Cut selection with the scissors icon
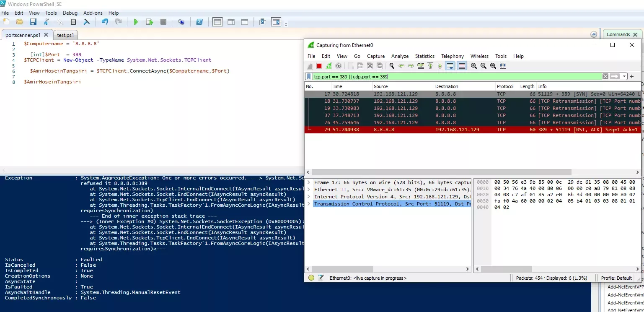The width and height of the screenshot is (644, 312). 46,22
